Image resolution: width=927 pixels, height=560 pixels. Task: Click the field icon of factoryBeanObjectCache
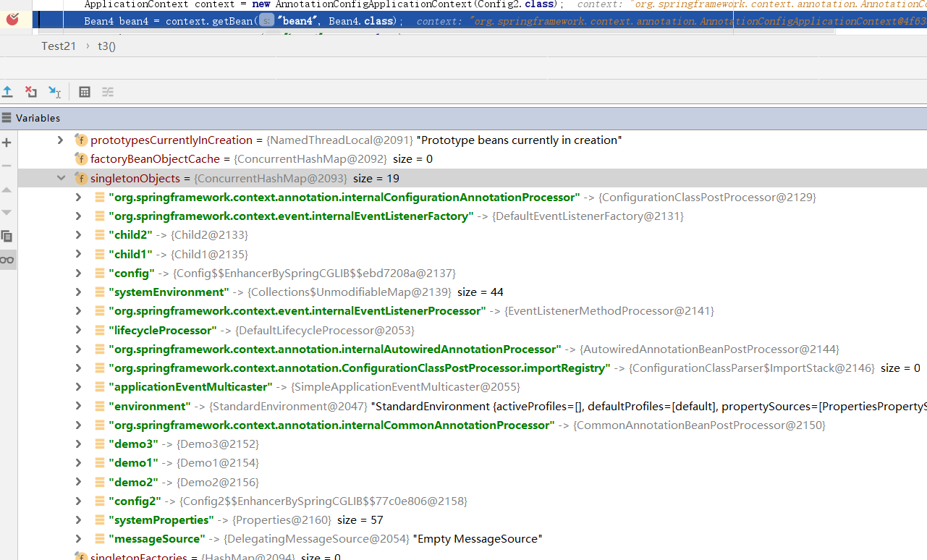click(81, 159)
